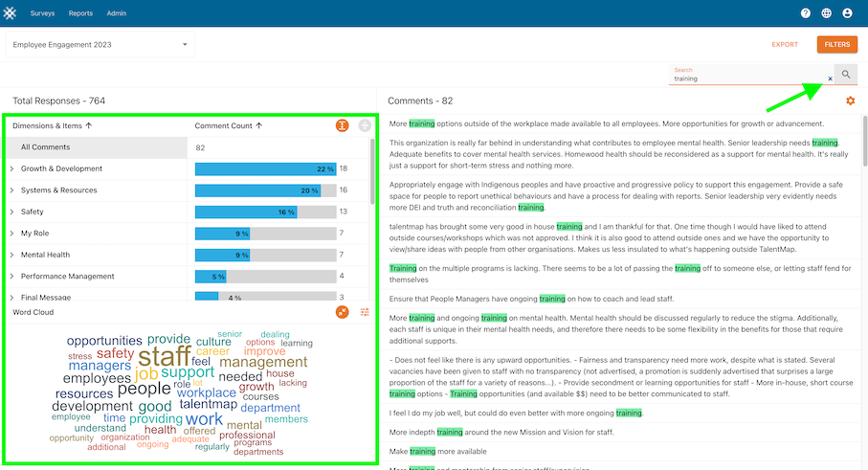Click the word 'culture' in word cloud
Screen dimensions: 868x470
point(213,342)
